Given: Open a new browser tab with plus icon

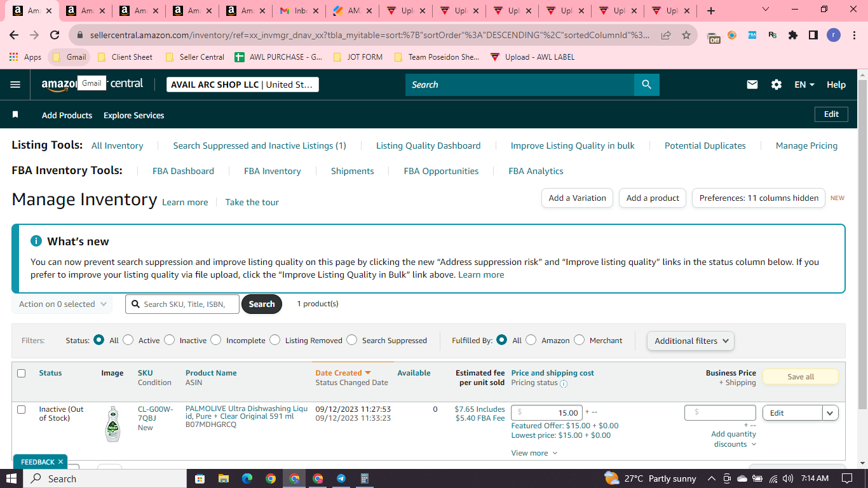Looking at the screenshot, I should [x=711, y=11].
